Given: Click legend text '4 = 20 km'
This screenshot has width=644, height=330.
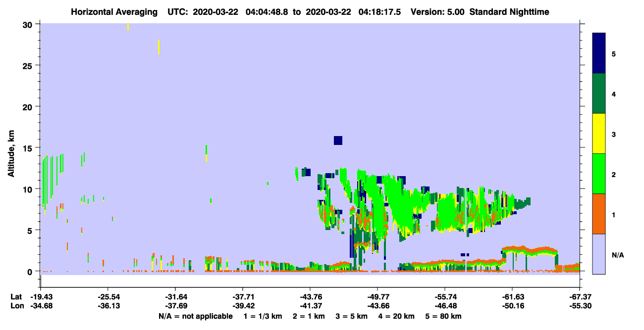Looking at the screenshot, I should click(396, 316).
